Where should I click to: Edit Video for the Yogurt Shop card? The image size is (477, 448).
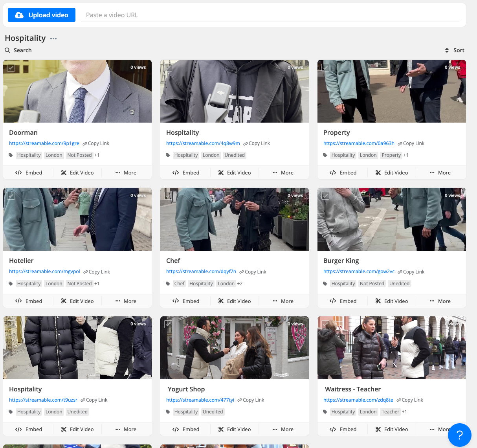point(235,430)
